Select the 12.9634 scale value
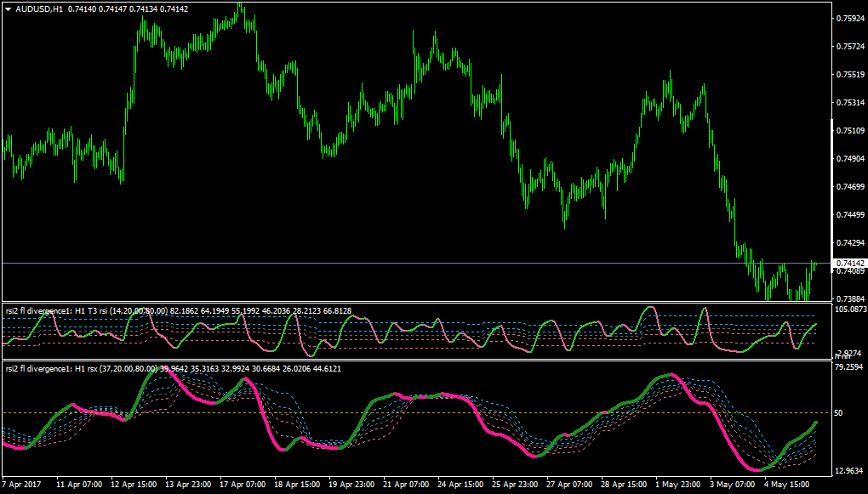868x494 pixels. point(850,471)
